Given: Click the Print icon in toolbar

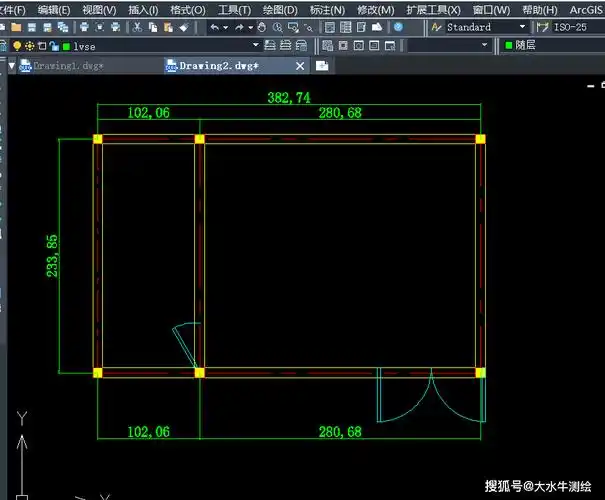Looking at the screenshot, I should tap(84, 27).
